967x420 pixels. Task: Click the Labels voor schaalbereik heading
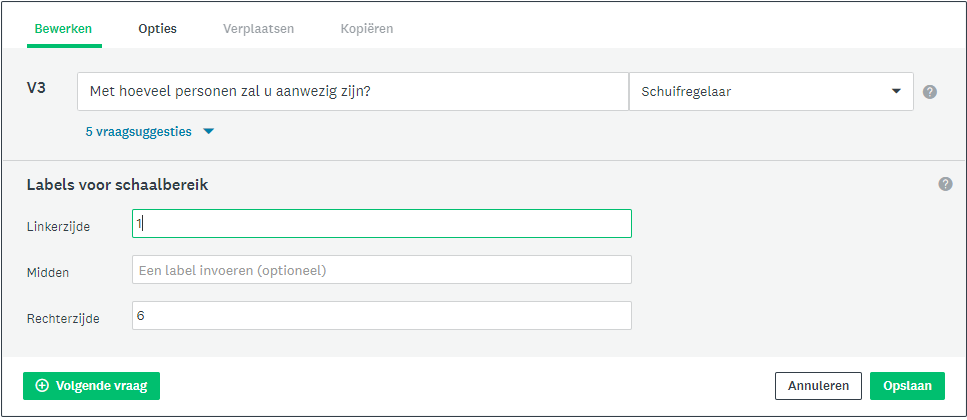click(117, 184)
